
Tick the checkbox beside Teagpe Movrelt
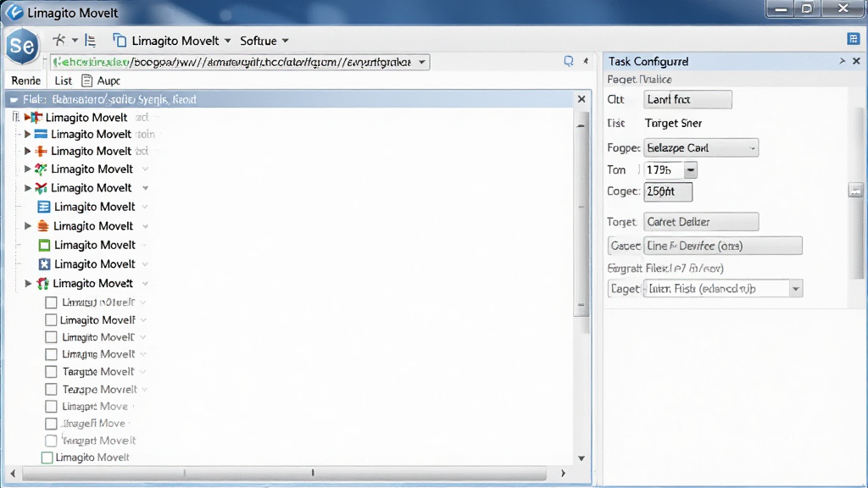pos(51,390)
